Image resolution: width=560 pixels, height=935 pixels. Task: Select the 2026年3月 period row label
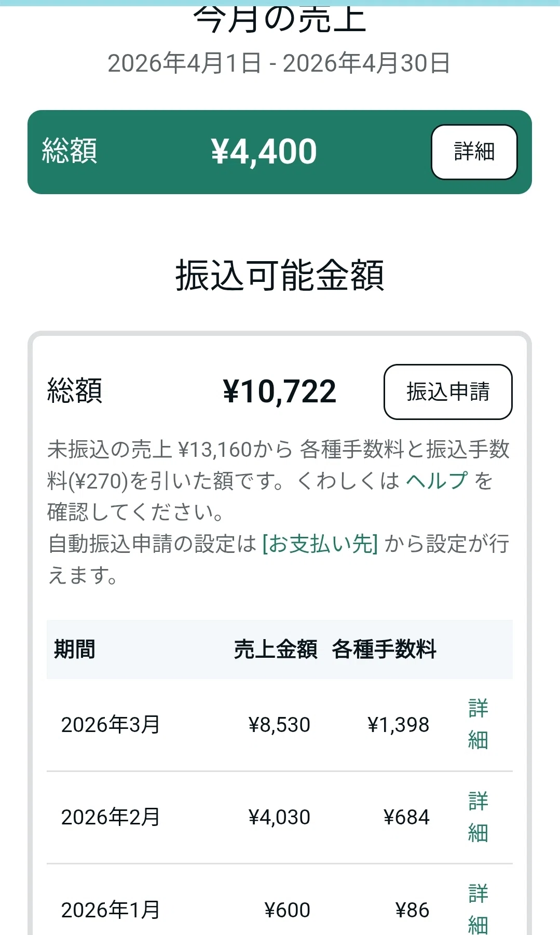pyautogui.click(x=111, y=725)
